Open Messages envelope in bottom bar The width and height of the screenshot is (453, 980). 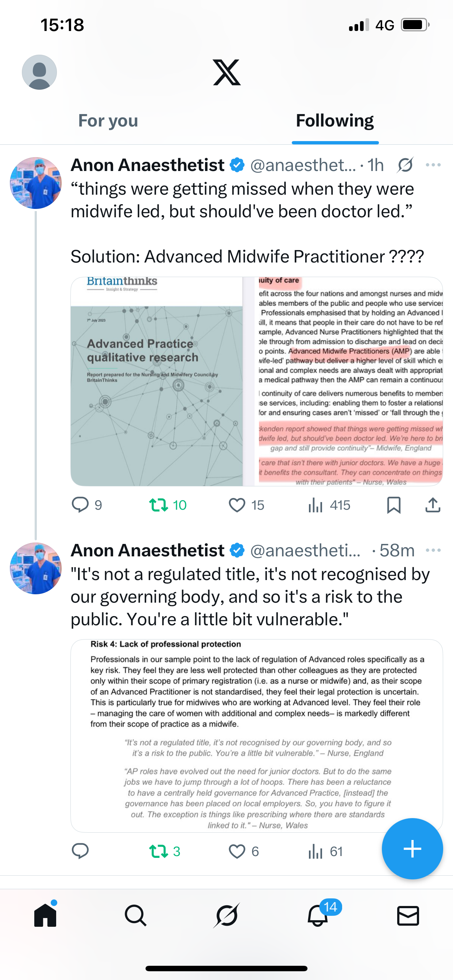click(x=408, y=915)
